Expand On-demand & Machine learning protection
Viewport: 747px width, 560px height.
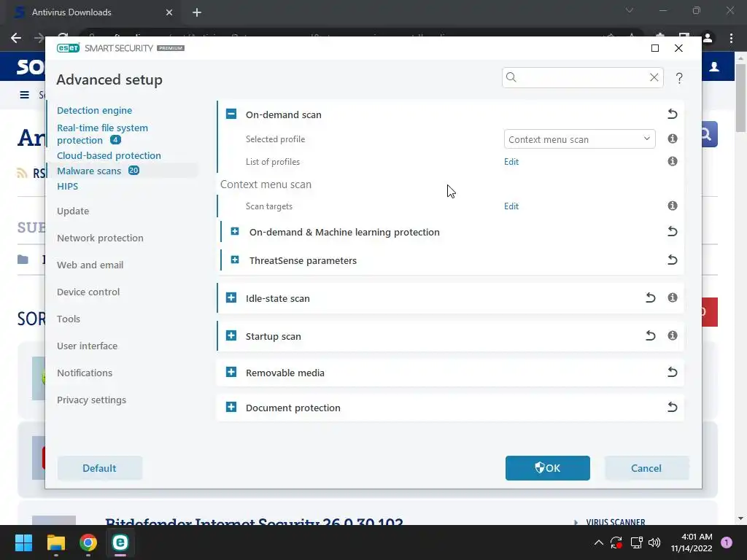click(x=235, y=231)
